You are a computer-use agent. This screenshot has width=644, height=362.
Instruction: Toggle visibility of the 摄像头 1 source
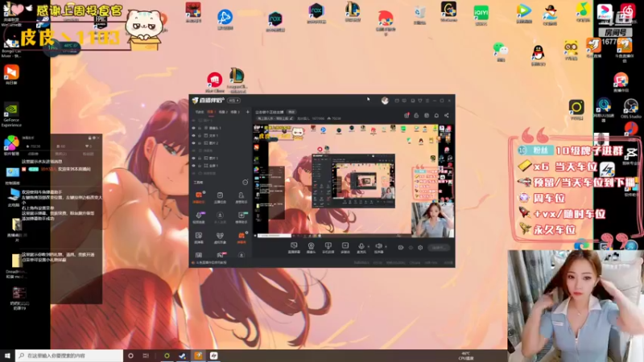tap(194, 128)
